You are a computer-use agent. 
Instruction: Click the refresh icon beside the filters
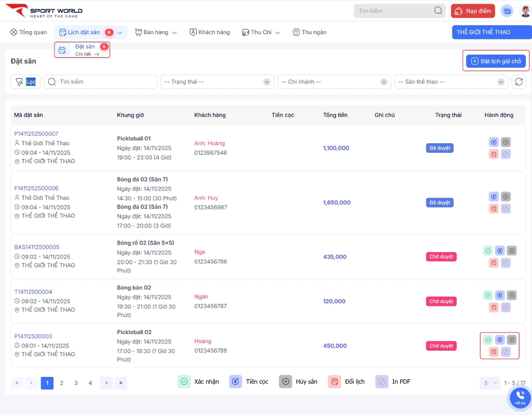(x=519, y=82)
